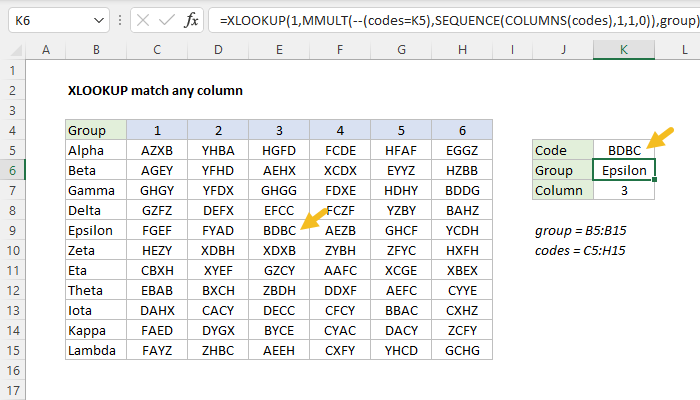Select row 2 header

[x=12, y=91]
